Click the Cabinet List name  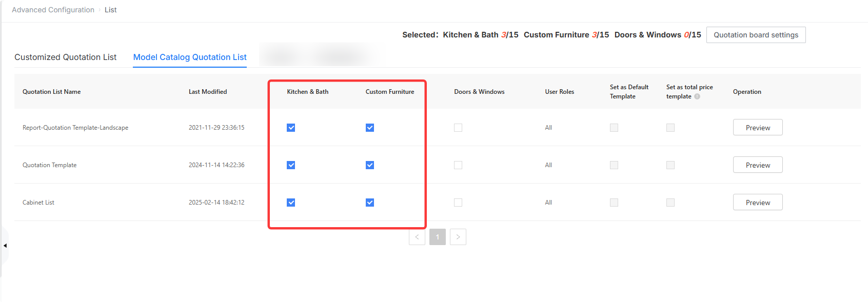[38, 203]
